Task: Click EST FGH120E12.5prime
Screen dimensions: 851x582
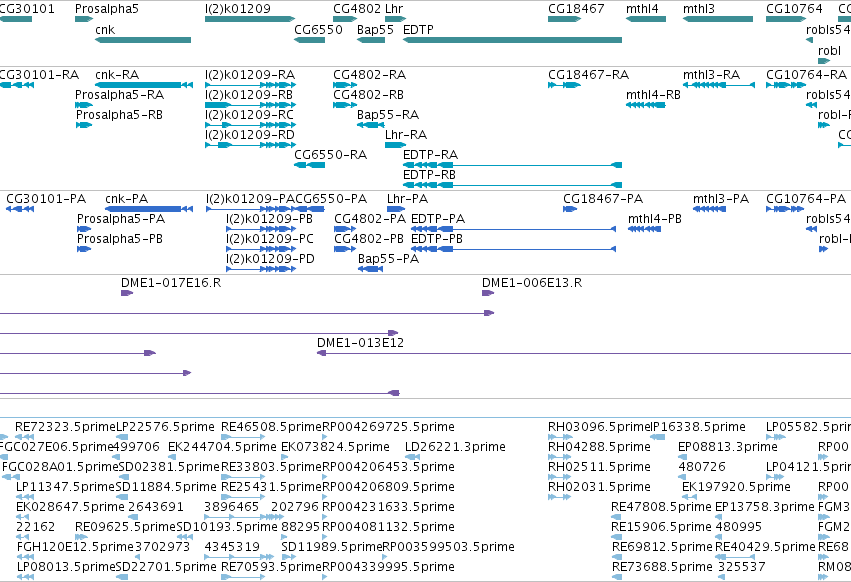Action: [x=75, y=547]
